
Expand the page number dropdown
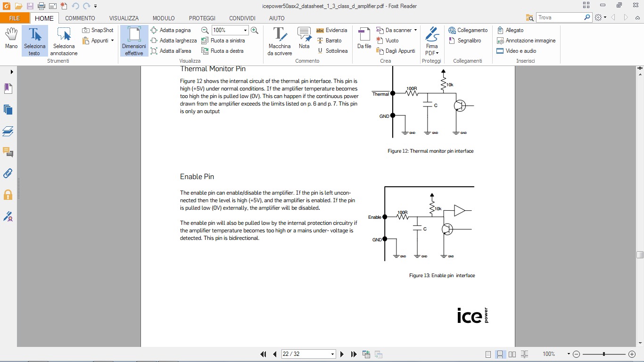pyautogui.click(x=332, y=354)
